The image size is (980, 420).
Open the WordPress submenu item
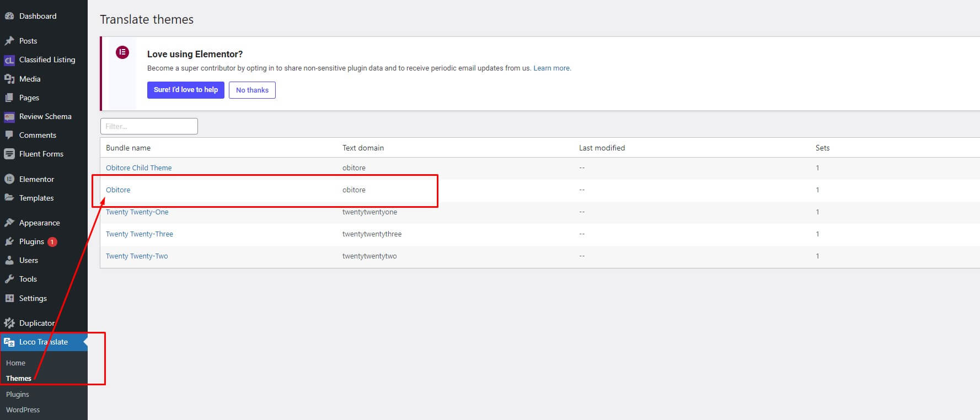tap(23, 410)
